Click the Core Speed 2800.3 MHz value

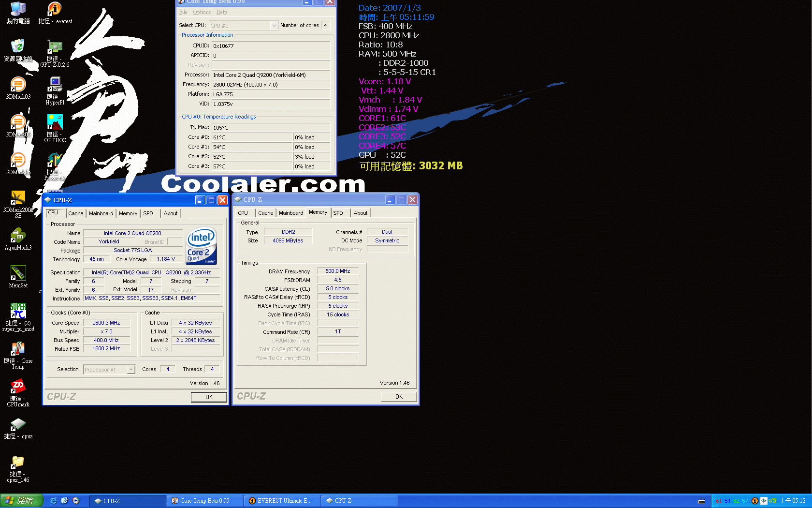tap(106, 323)
